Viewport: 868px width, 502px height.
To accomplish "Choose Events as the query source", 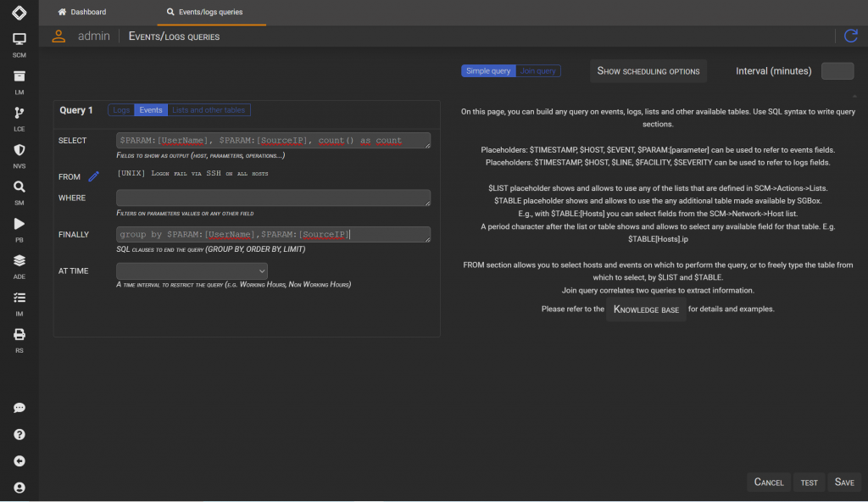I will (151, 109).
